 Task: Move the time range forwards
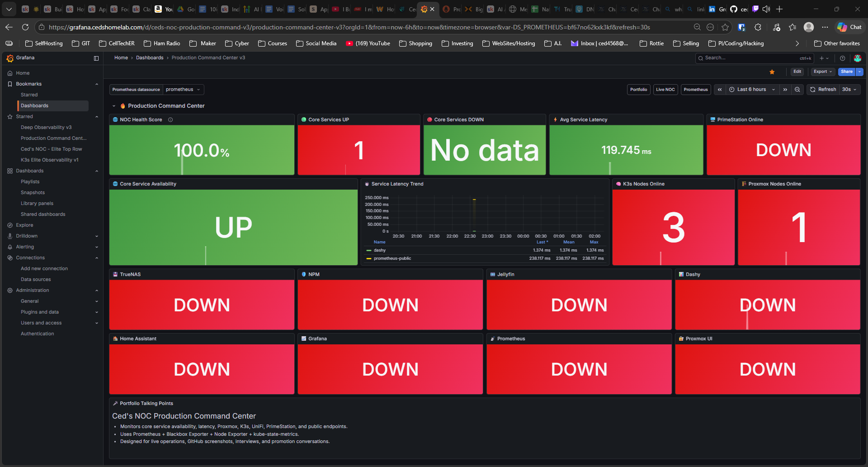[x=785, y=90]
